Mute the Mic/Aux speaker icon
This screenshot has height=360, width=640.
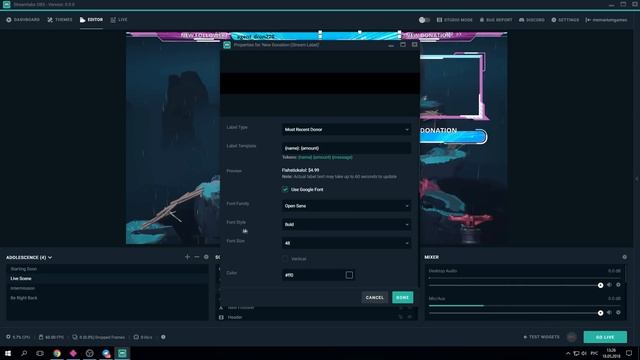coord(609,313)
